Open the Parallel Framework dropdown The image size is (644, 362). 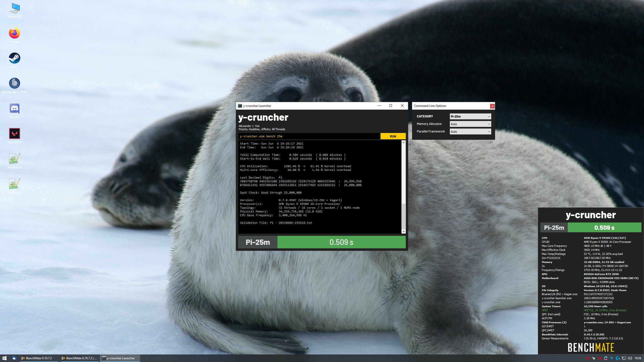click(470, 131)
